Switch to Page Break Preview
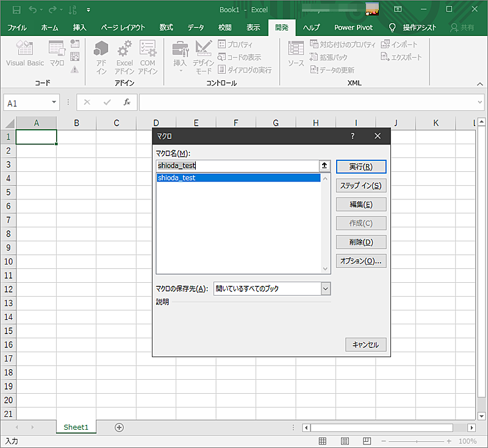Screen dimensions: 488x448 click(367, 441)
